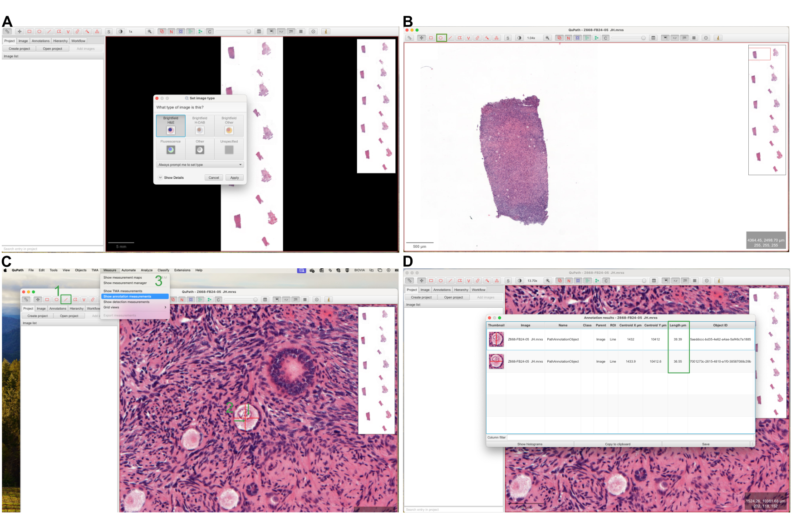Screen dimensions: 796x532
Task: Click the zoom-to-fit magnifier in panel B
Action: 548,38
